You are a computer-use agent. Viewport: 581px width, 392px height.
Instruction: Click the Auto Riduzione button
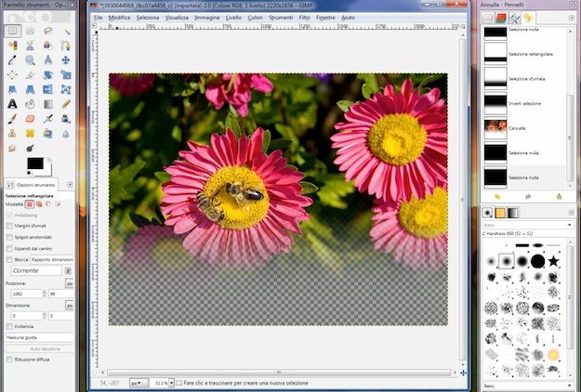point(39,346)
